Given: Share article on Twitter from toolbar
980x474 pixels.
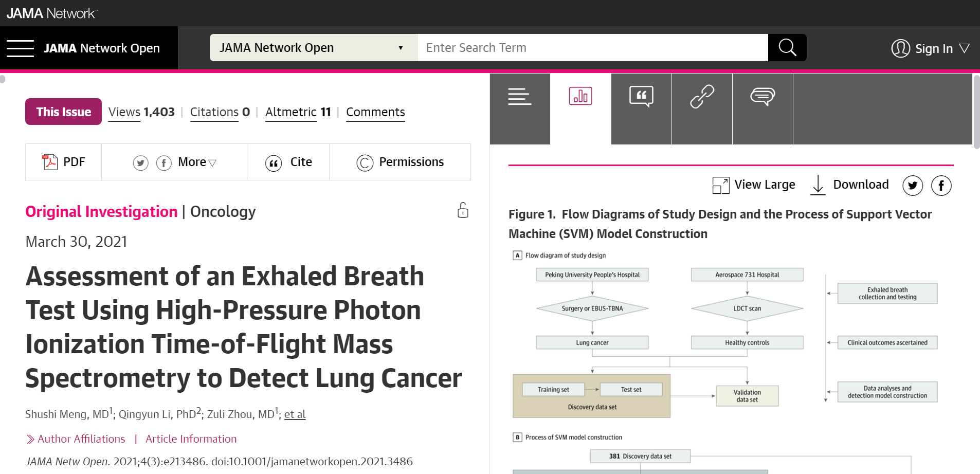Looking at the screenshot, I should pos(140,163).
